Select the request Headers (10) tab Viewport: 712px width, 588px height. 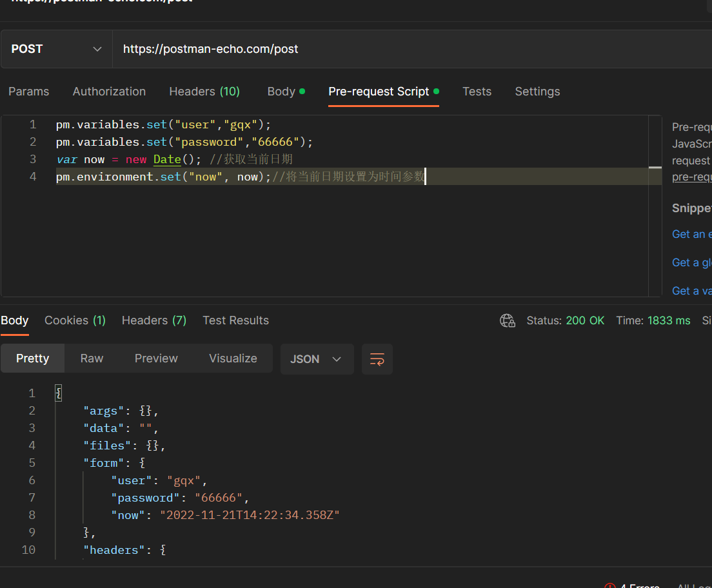204,92
